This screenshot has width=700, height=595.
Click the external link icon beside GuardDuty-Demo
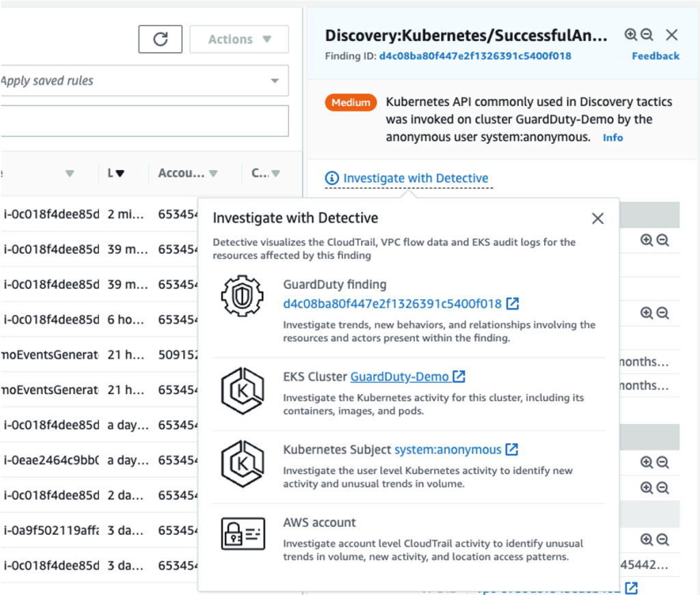point(457,376)
